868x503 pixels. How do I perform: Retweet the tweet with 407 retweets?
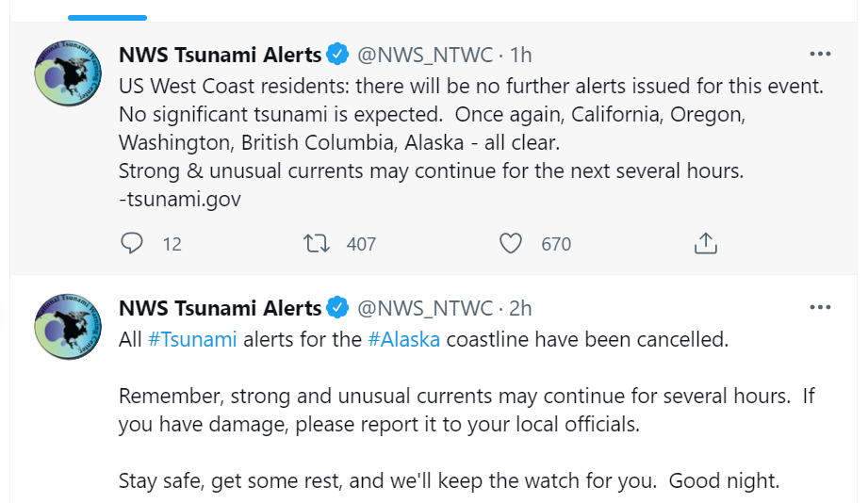(317, 244)
